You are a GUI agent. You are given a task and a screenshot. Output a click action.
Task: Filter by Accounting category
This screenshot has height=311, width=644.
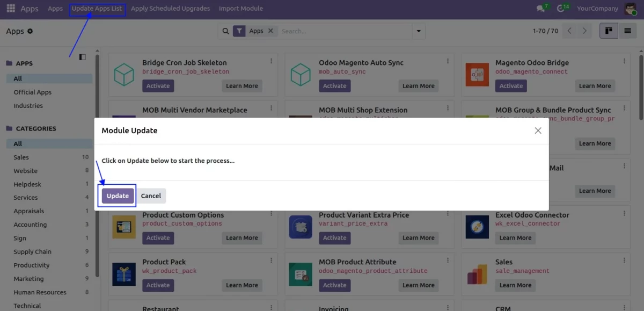(x=49, y=225)
